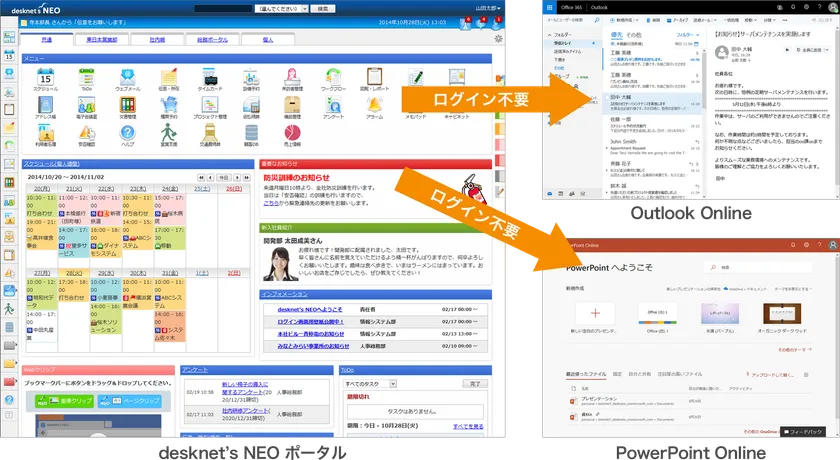Click the help icon in the left sidebar
The image size is (840, 460).
pyautogui.click(x=9, y=399)
